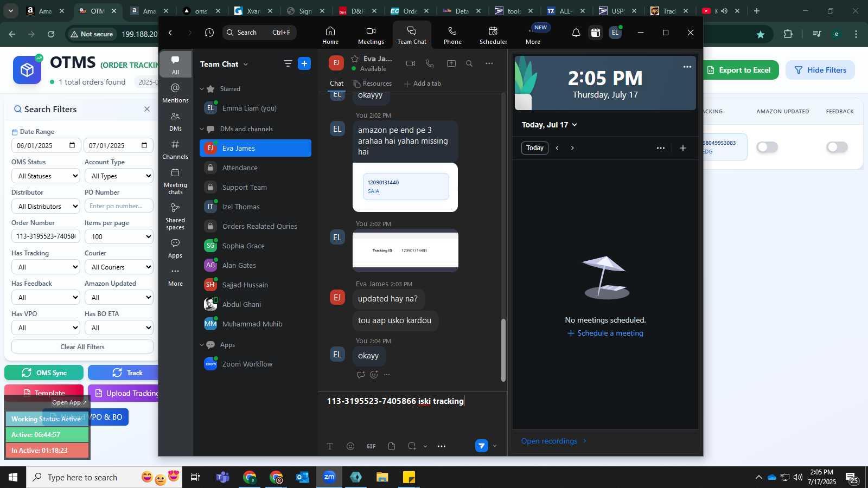Select DMs in the Zoom sidebar
Screen dimensions: 868x488
click(x=175, y=121)
